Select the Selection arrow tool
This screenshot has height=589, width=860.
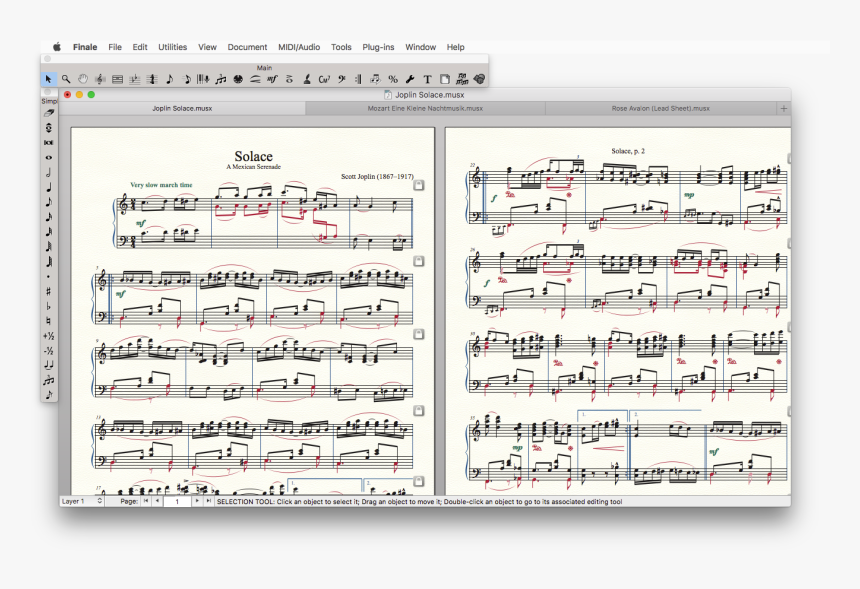(48, 79)
